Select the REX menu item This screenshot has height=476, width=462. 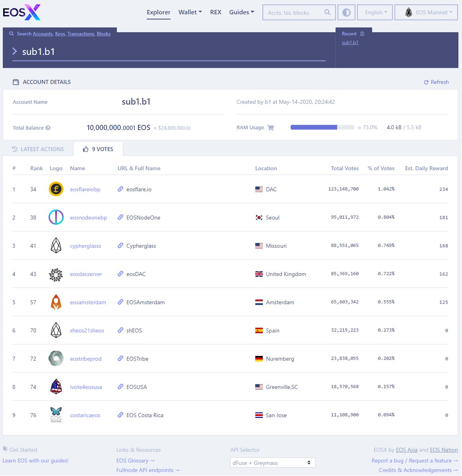pyautogui.click(x=215, y=12)
